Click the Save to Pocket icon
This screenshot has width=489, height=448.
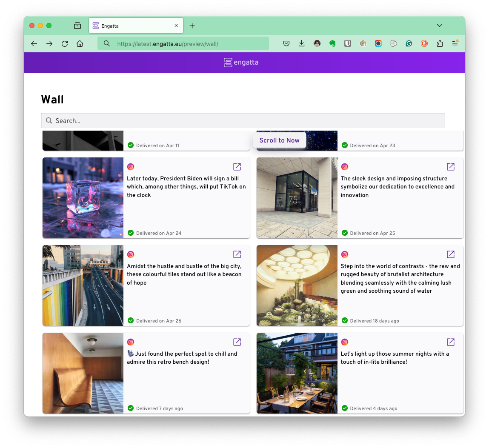click(x=286, y=43)
